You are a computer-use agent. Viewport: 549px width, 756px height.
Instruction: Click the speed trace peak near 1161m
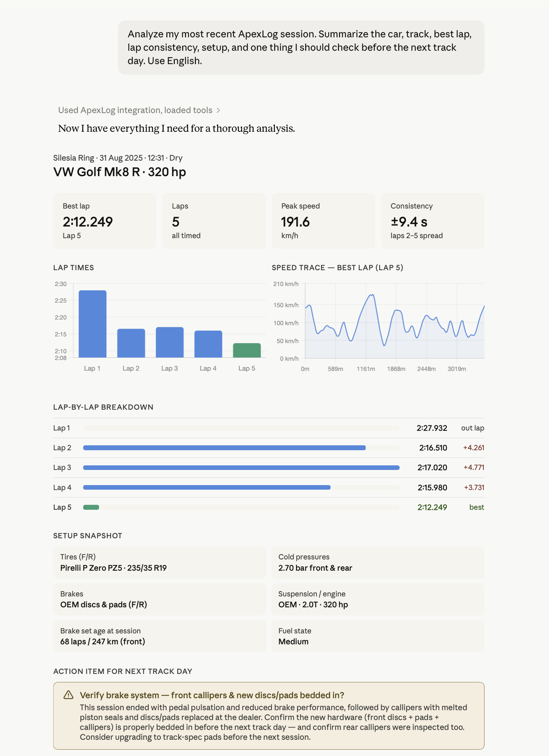(x=372, y=295)
